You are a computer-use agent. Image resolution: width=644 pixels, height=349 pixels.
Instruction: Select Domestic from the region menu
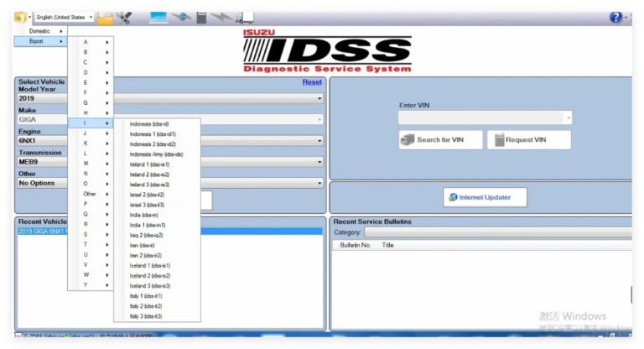tap(40, 31)
